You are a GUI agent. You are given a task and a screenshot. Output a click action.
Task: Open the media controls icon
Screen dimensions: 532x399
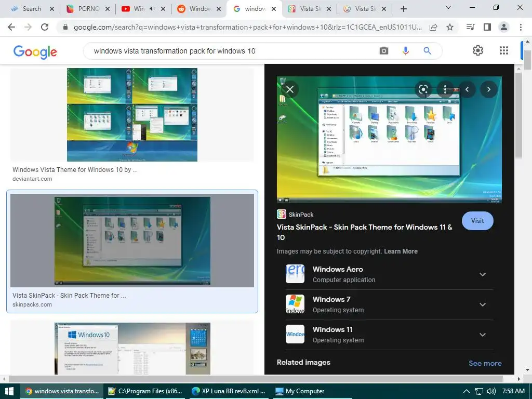[470, 27]
